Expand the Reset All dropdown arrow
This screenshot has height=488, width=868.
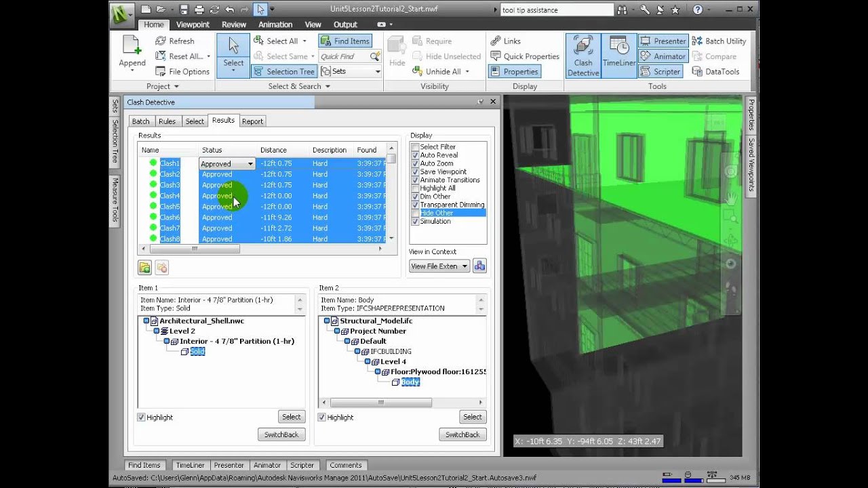209,56
